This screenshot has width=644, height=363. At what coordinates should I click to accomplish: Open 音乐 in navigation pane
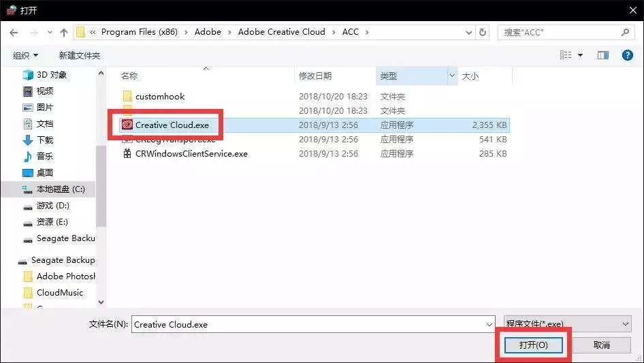point(38,156)
